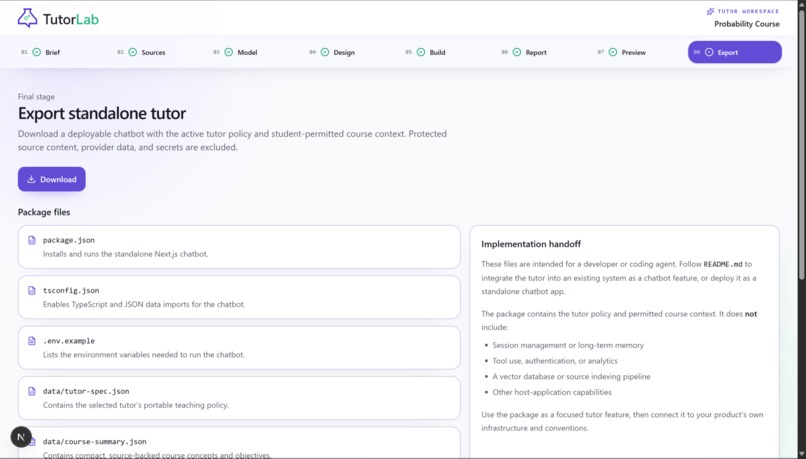Click the Implementation handoff heading
This screenshot has height=459, width=806.
531,244
